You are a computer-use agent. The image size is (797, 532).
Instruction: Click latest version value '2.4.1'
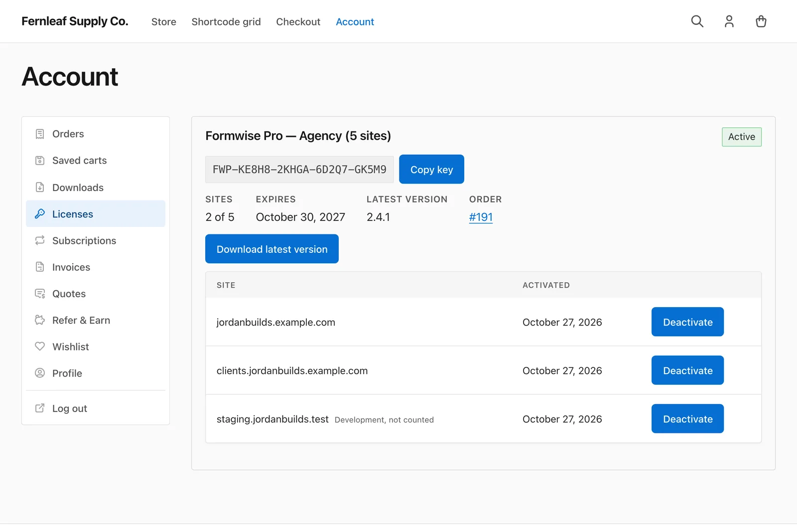[378, 217]
